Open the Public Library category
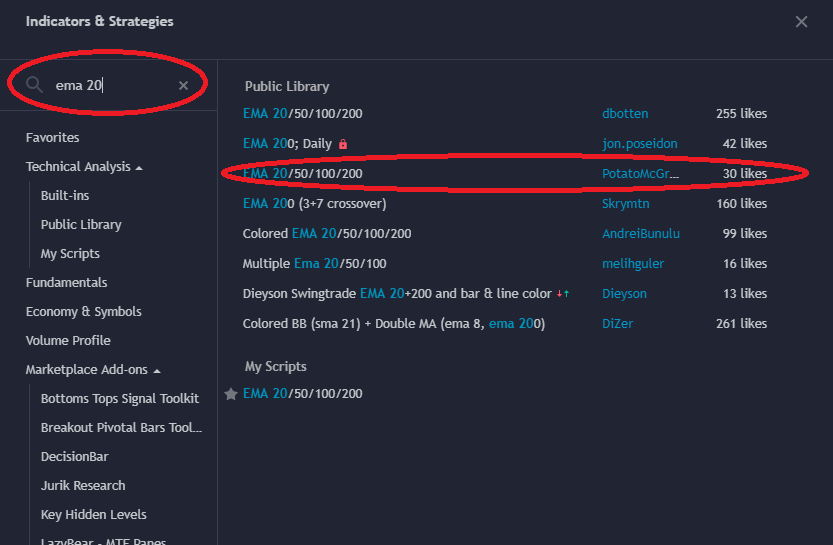 81,225
